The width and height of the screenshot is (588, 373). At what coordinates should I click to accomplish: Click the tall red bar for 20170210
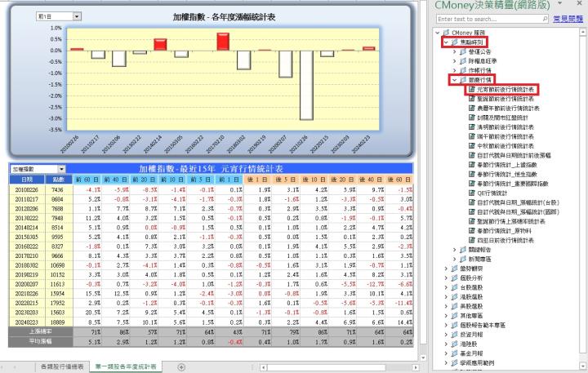[223, 42]
